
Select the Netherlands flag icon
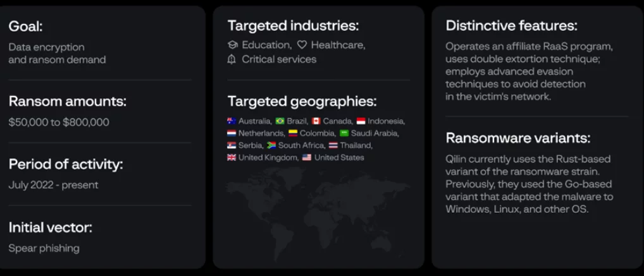point(232,133)
